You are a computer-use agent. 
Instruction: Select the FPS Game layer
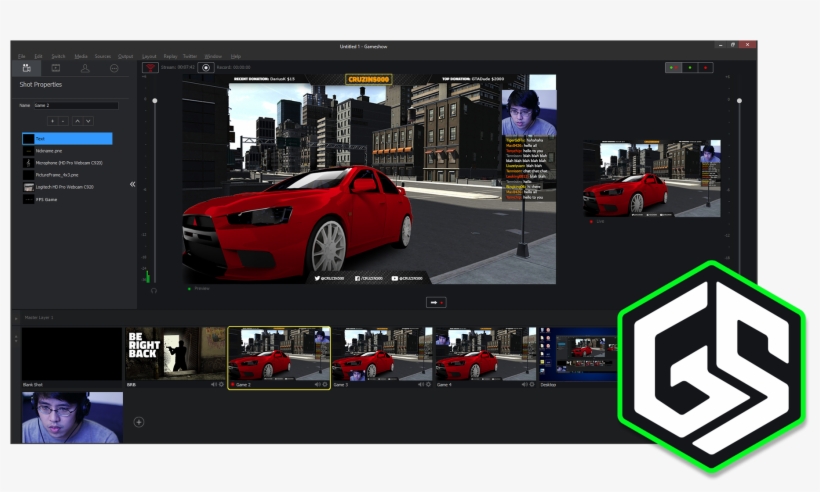[47, 199]
